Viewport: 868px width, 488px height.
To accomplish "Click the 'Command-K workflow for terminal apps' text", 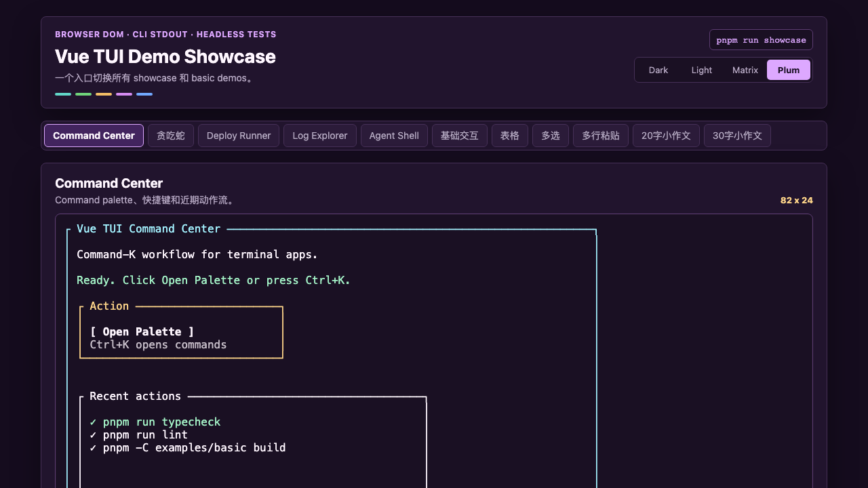I will click(x=197, y=254).
